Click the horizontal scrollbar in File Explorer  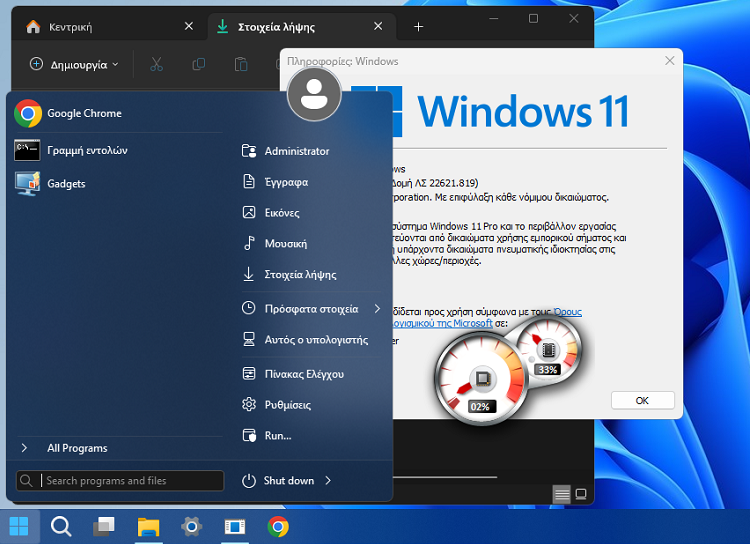pyautogui.click(x=445, y=477)
